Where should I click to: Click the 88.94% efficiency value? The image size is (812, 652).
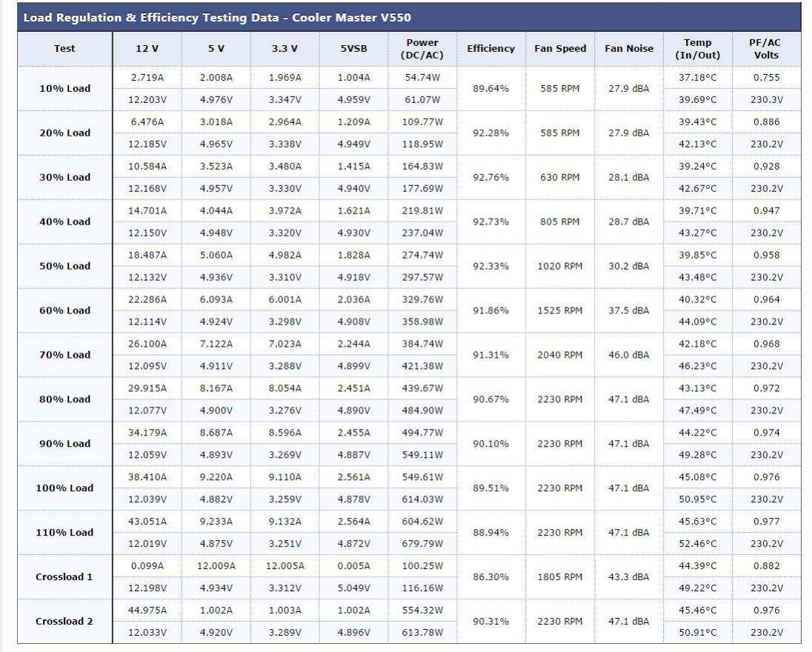click(x=491, y=533)
